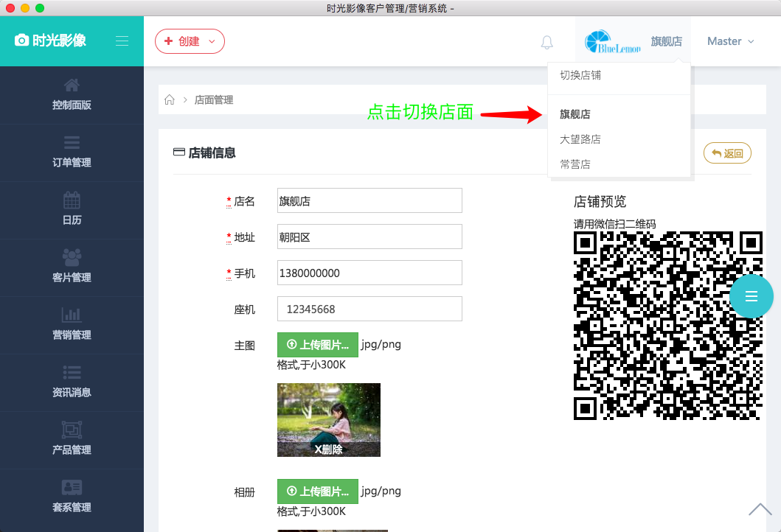Select 常营店 from store list
This screenshot has height=532, width=781.
(x=575, y=164)
